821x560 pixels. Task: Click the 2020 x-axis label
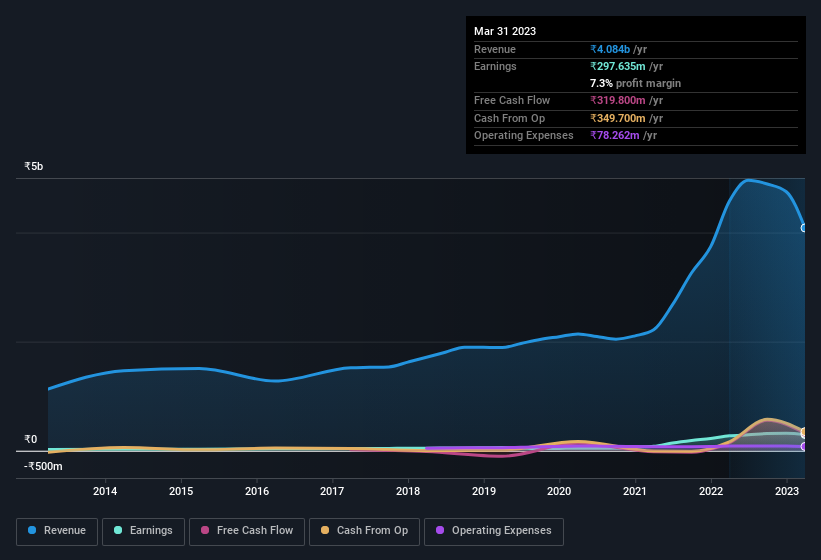[x=559, y=491]
